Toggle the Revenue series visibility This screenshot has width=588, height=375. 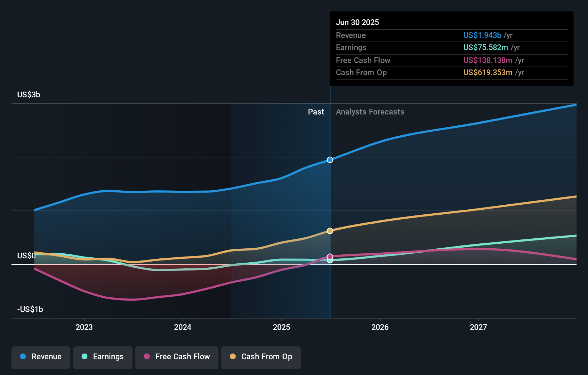(x=40, y=357)
